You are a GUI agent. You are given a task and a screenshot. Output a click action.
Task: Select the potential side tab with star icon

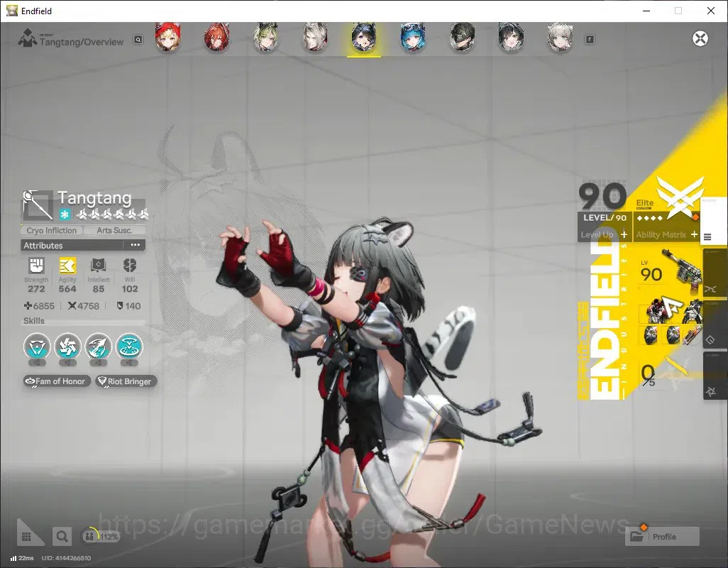click(x=715, y=376)
